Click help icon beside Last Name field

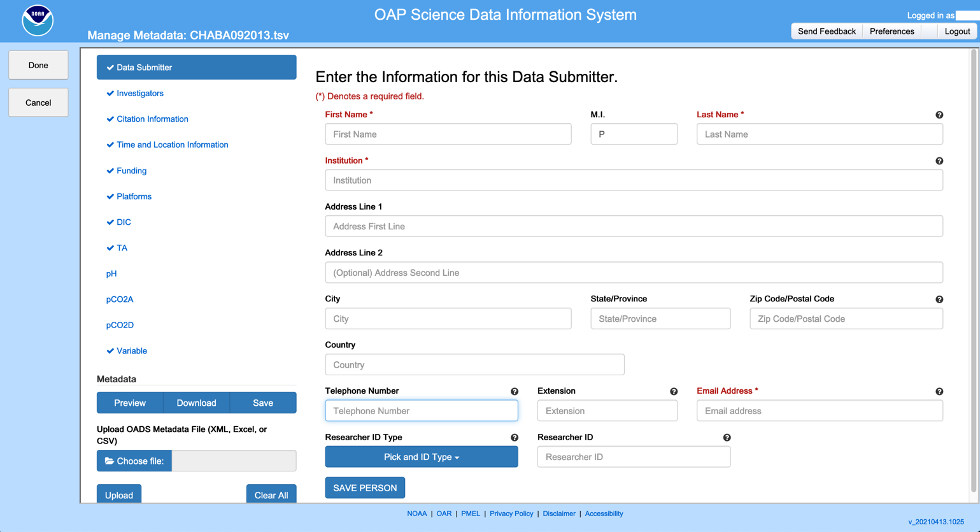click(x=939, y=115)
